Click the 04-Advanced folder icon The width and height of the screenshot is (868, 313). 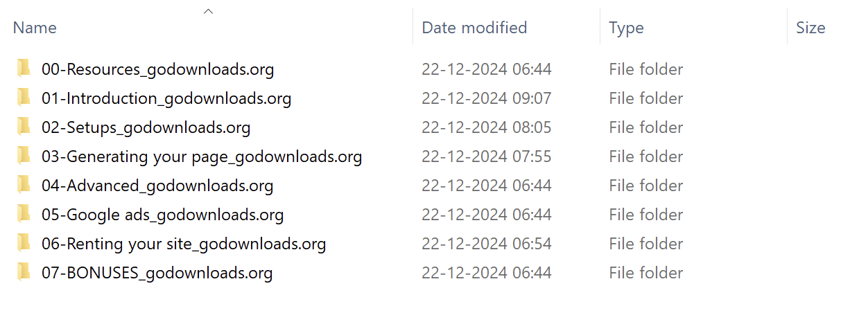tap(24, 185)
